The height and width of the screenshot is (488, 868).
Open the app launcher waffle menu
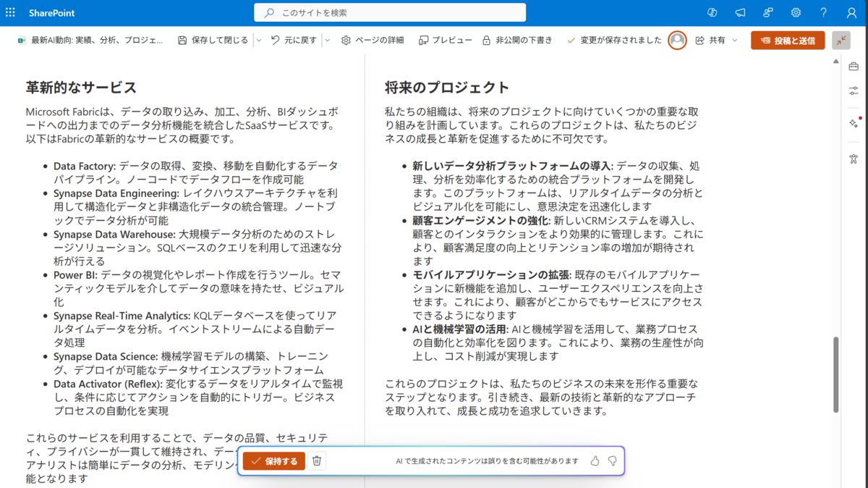pyautogui.click(x=10, y=13)
